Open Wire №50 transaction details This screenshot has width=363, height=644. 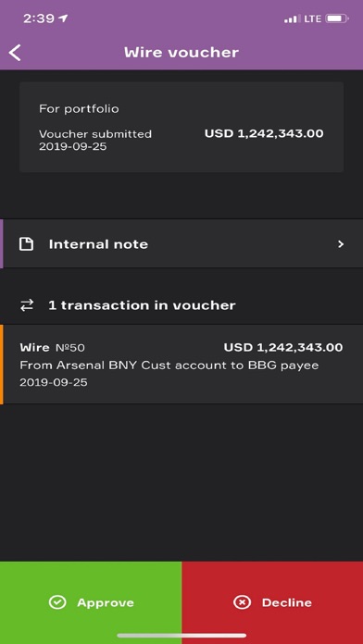point(181,365)
